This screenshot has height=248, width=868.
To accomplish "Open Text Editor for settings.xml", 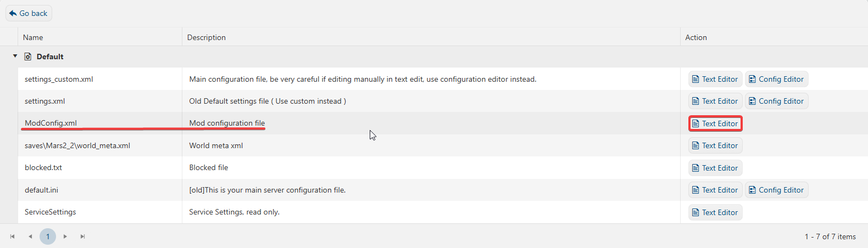I will click(715, 101).
